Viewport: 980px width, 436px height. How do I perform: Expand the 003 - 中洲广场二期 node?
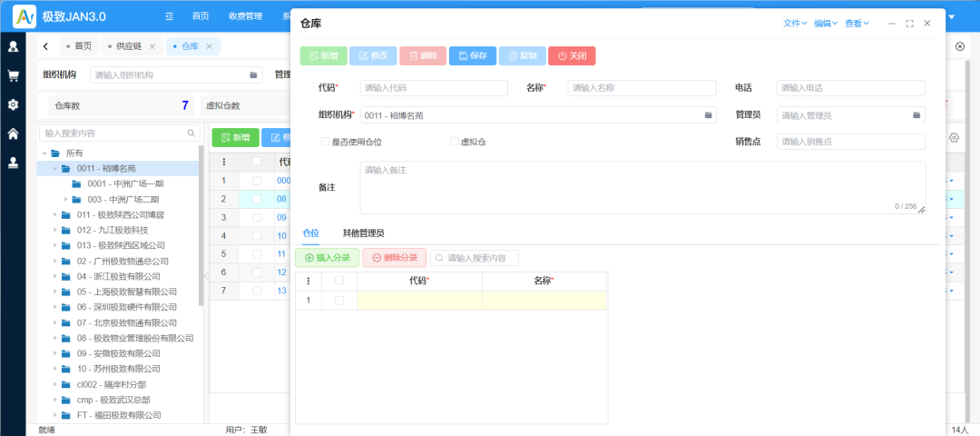(x=65, y=200)
